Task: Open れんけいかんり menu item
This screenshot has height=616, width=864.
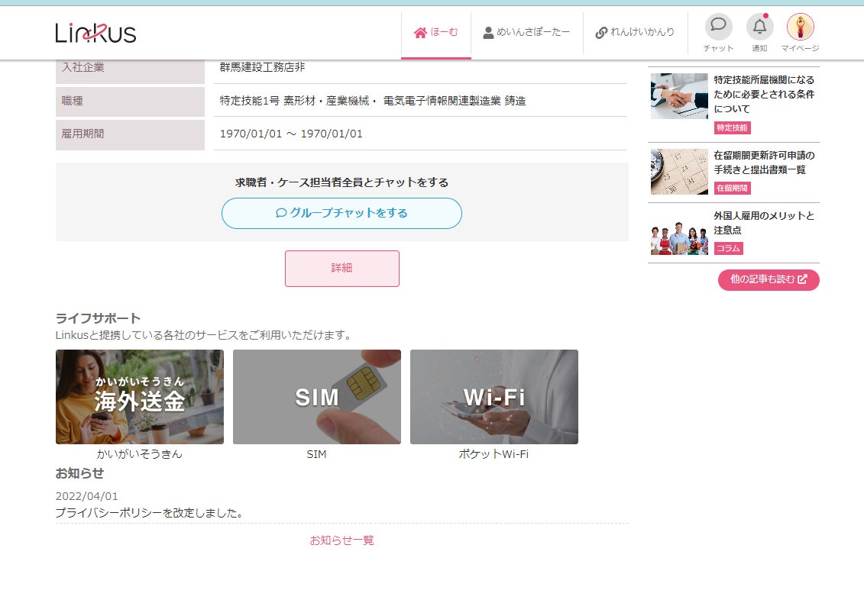Action: (635, 33)
